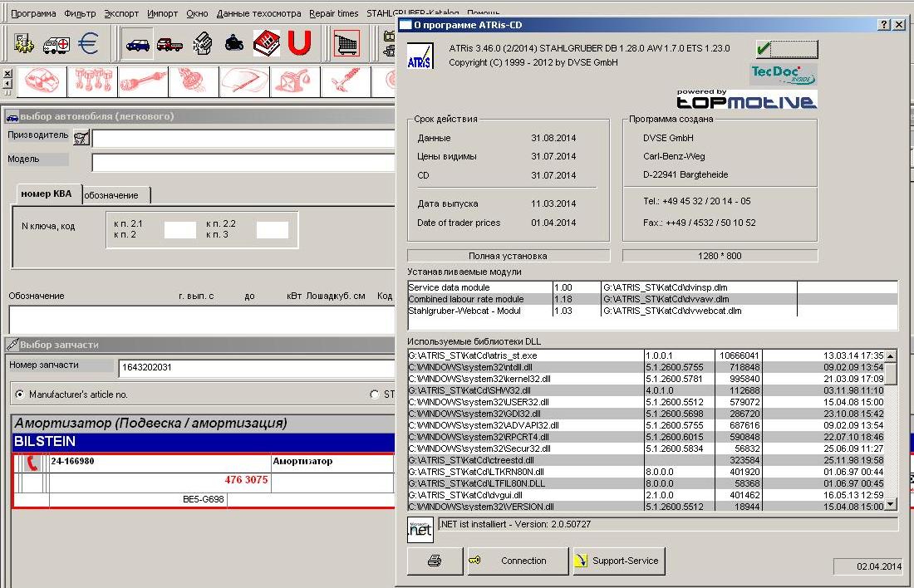Click article number 24-166980
The width and height of the screenshot is (914, 588).
72,461
